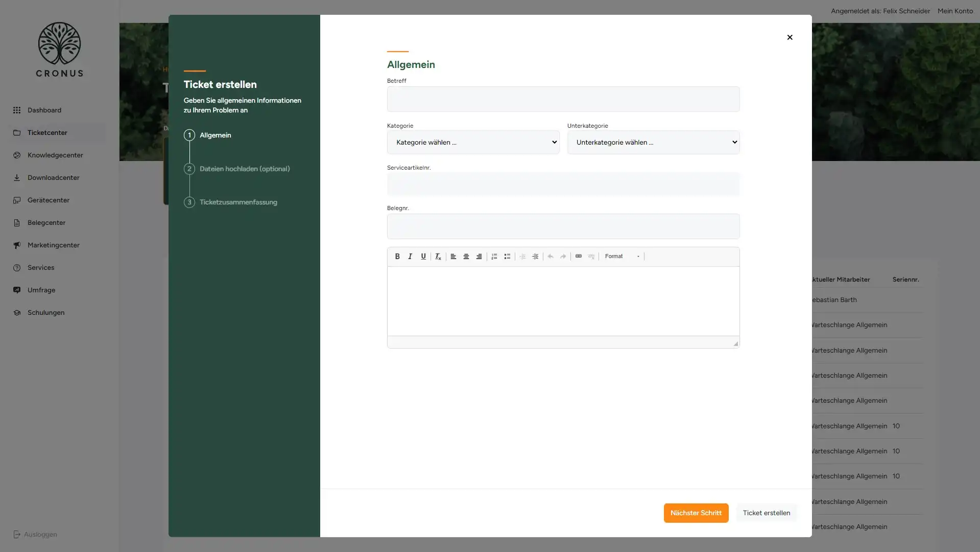Open the Kategorie dropdown
980x552 pixels.
click(x=473, y=143)
